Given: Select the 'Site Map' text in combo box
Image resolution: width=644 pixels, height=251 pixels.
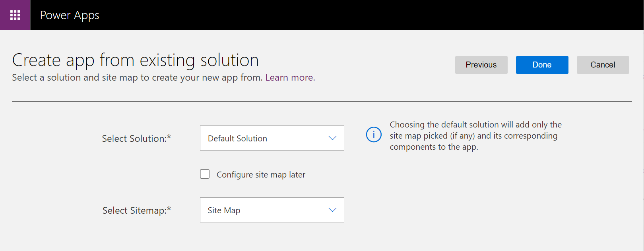Looking at the screenshot, I should (x=224, y=210).
